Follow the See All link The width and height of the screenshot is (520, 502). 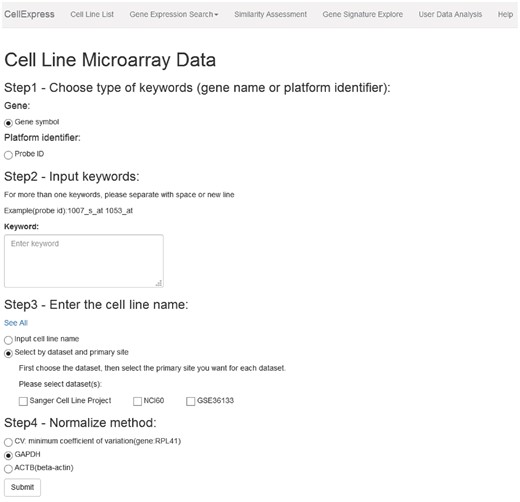click(x=16, y=323)
